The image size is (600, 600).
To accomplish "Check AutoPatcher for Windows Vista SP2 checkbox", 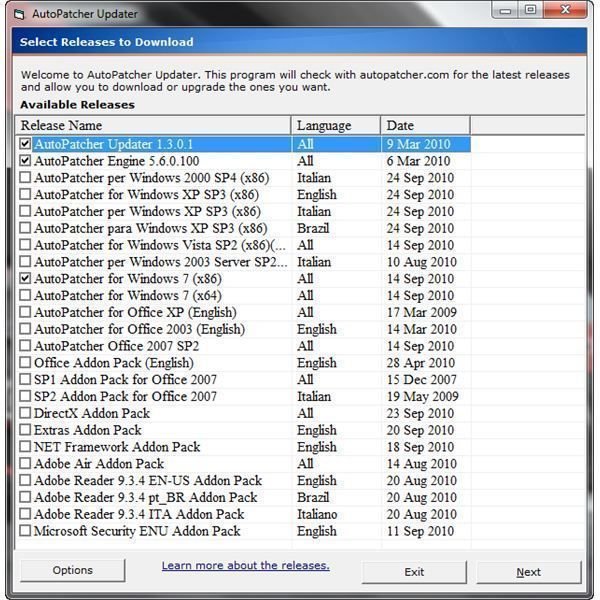I will coord(25,245).
